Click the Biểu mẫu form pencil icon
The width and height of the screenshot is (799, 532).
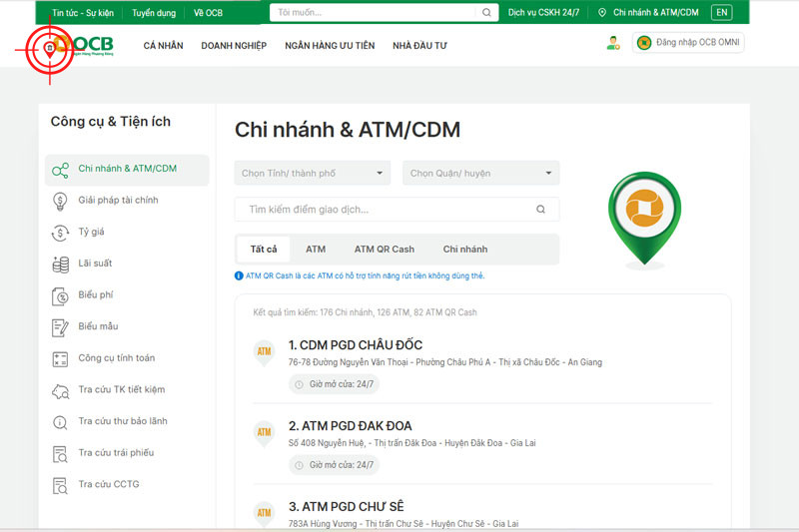(60, 327)
